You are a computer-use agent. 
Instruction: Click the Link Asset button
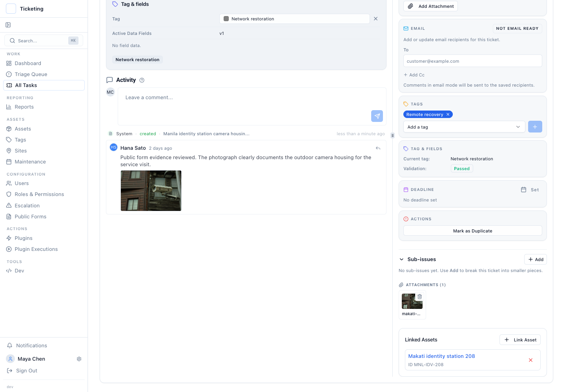pyautogui.click(x=520, y=340)
